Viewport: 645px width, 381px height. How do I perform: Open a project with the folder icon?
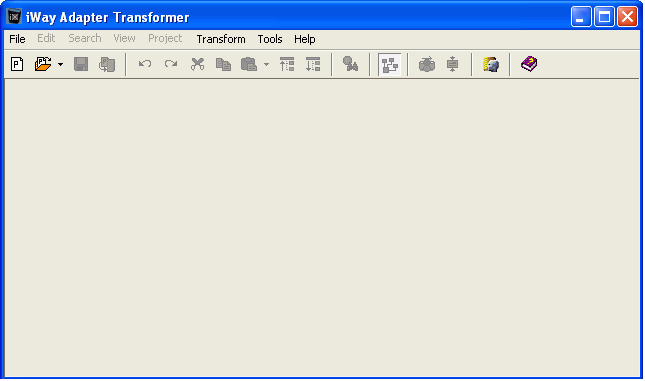[x=43, y=64]
